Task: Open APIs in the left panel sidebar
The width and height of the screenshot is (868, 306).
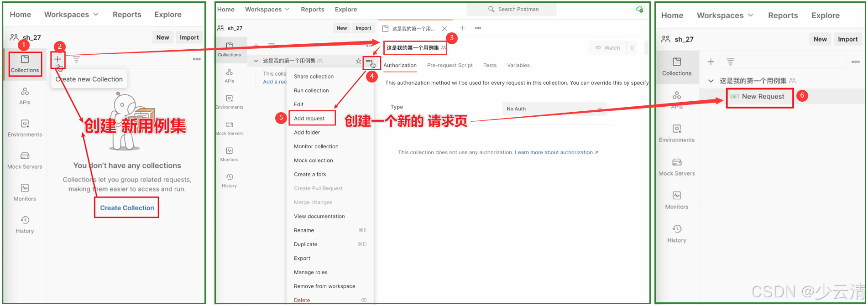Action: click(25, 96)
